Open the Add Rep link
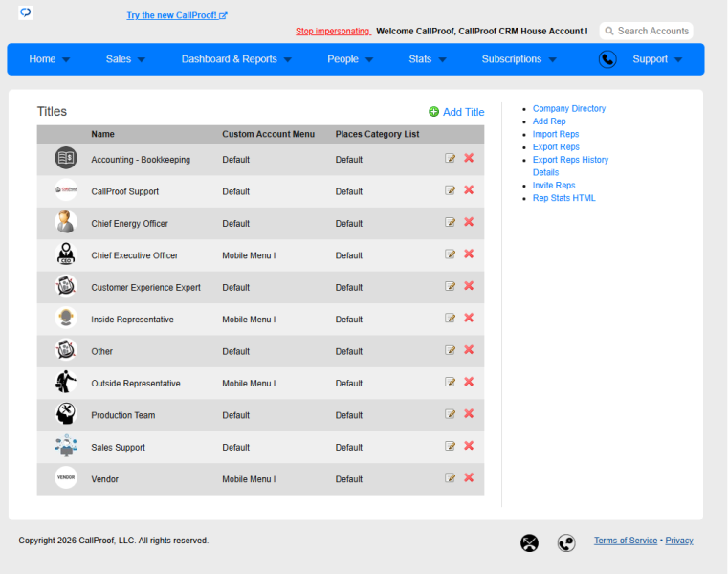 [x=549, y=121]
